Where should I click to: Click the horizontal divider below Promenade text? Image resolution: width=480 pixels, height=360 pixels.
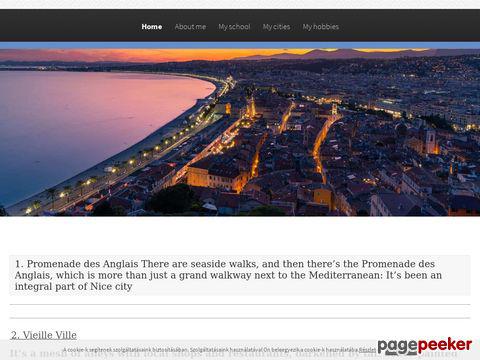pos(240,304)
